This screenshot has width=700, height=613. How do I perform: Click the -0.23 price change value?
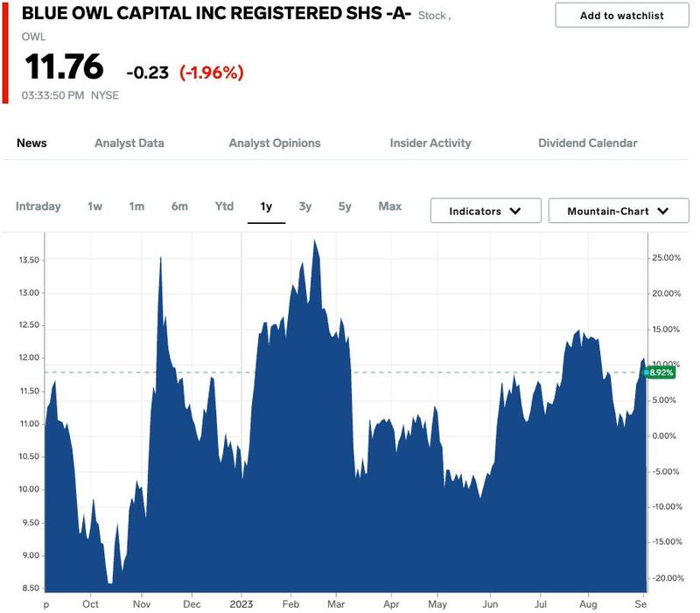pos(147,73)
